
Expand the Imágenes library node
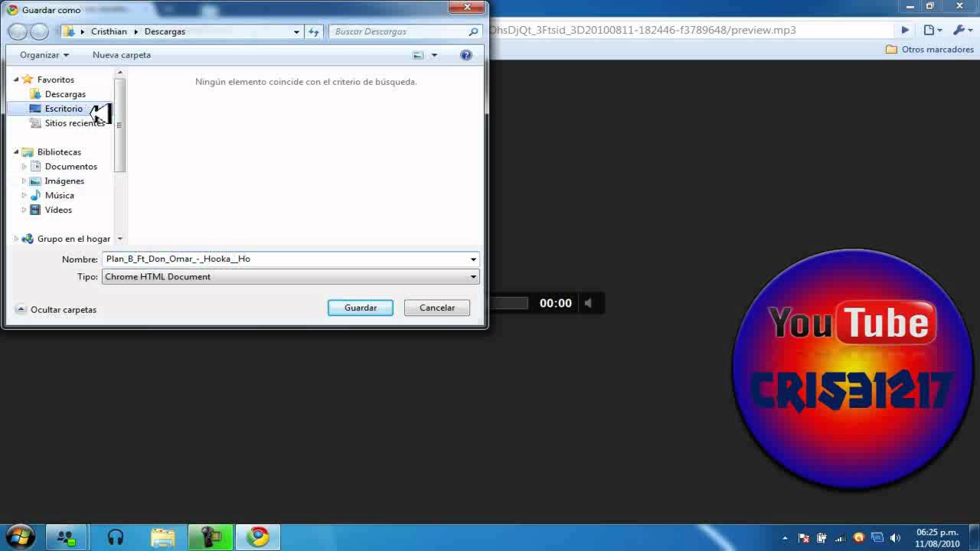point(24,181)
